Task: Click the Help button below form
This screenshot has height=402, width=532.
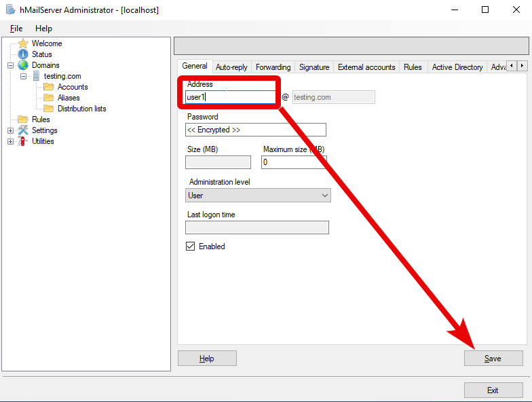Action: click(x=207, y=359)
